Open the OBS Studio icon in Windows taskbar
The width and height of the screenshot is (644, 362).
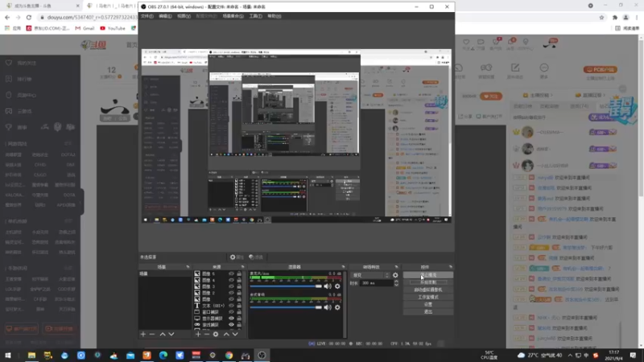pos(262,356)
